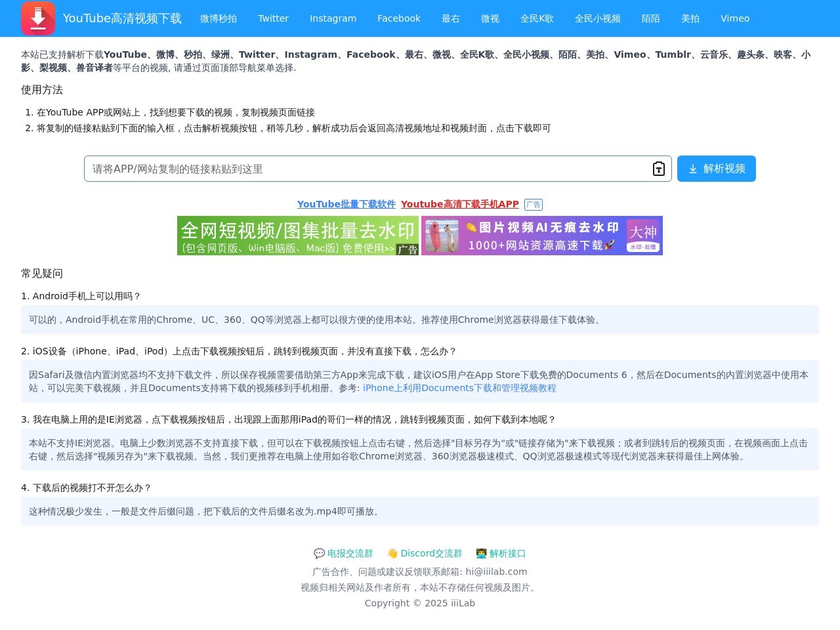Select 陌陌 in the top menu
840x630 pixels.
coord(651,18)
